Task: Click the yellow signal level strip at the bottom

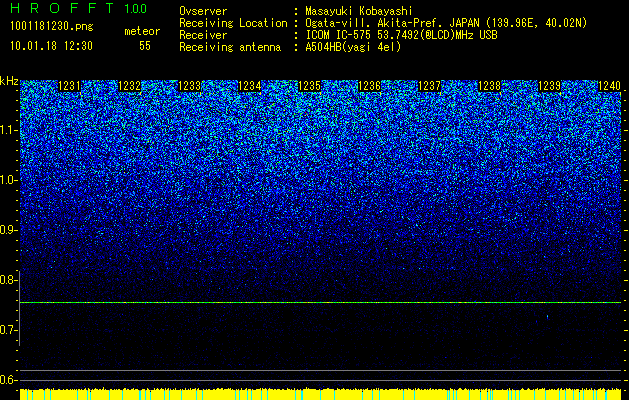Action: (320, 394)
